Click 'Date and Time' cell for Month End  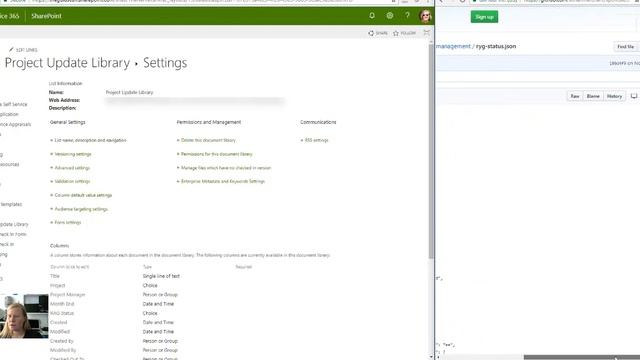[158, 304]
